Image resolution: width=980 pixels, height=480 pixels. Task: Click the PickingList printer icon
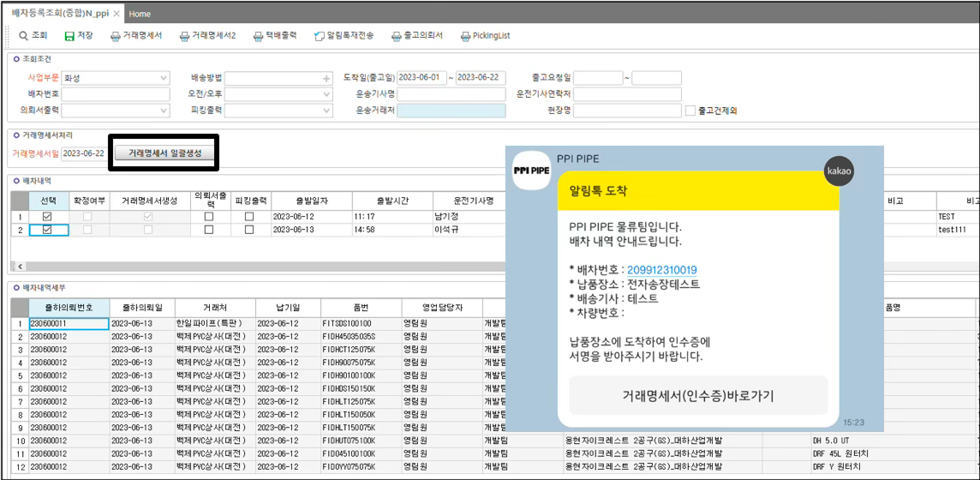tap(465, 36)
